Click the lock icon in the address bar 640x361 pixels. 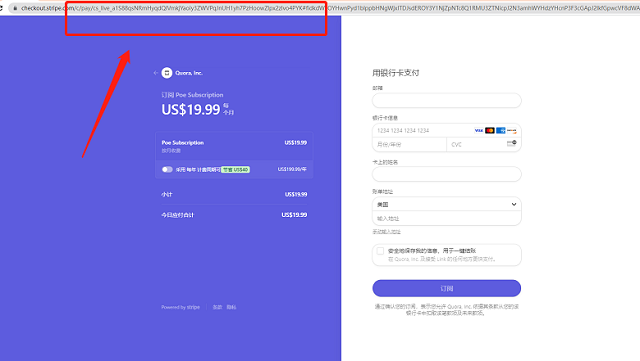(15, 8)
